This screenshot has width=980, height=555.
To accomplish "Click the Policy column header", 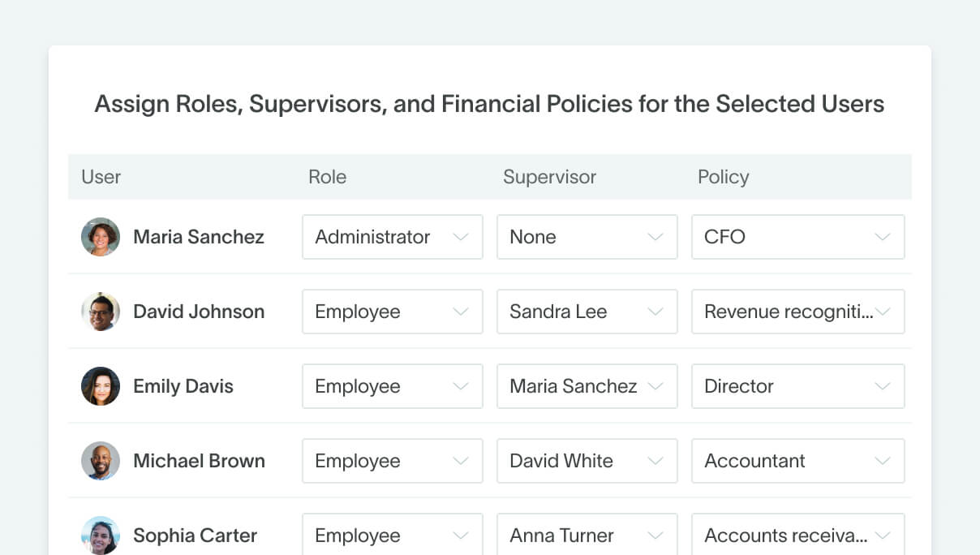I will (723, 177).
